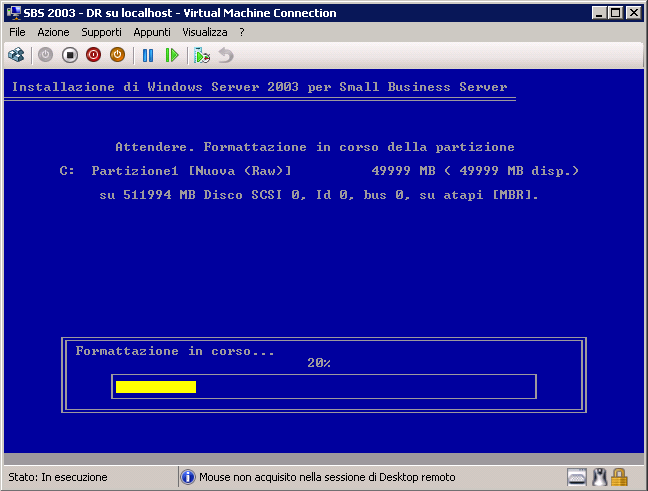Viewport: 648px width, 491px height.
Task: Open the ? help menu
Action: coord(242,32)
